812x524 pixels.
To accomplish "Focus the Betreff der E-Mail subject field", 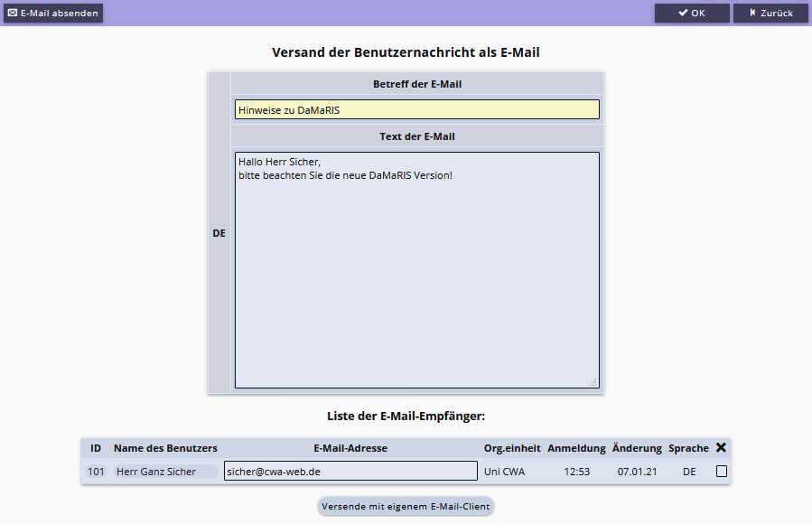I will pos(417,110).
